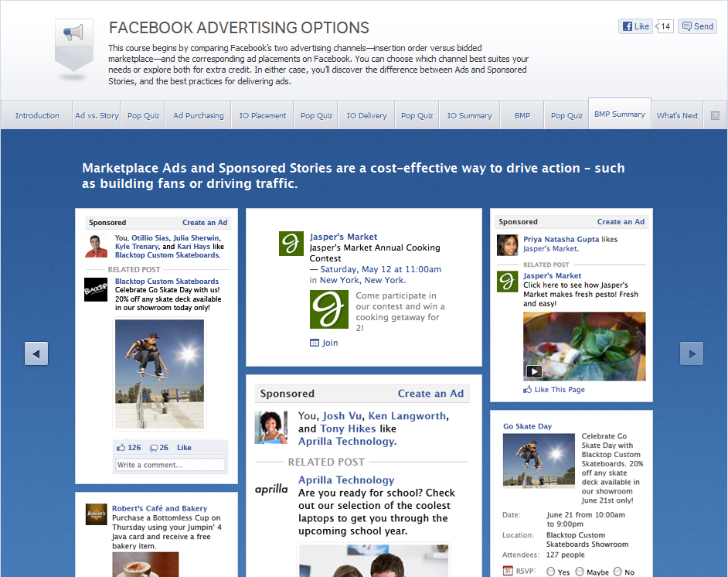Click the Like link beside 26 comments
Image resolution: width=728 pixels, height=577 pixels.
tap(184, 447)
